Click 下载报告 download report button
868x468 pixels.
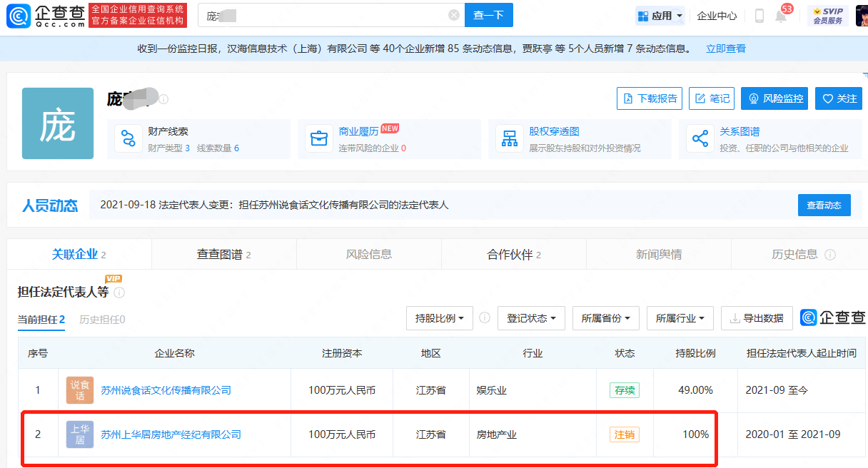(650, 98)
